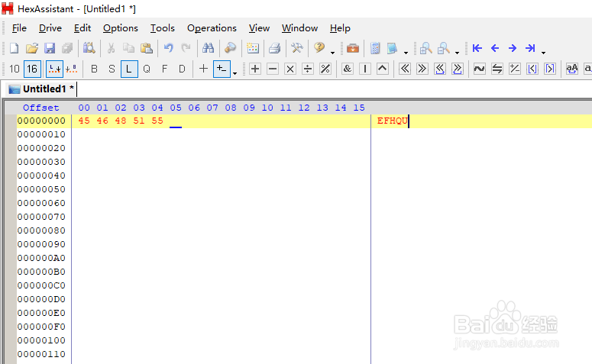Screen dimensions: 592x364
Task: Select the B byte data type
Action: click(x=94, y=69)
